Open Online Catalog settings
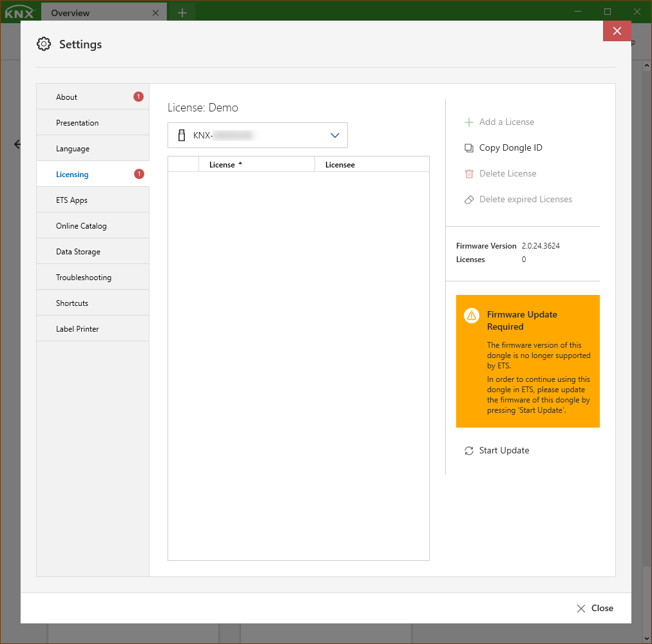 tap(93, 226)
